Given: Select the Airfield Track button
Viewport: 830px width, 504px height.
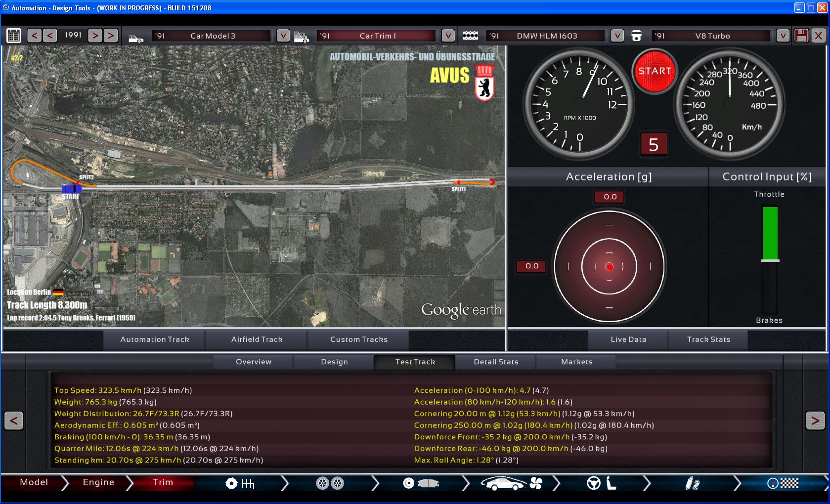Looking at the screenshot, I should (x=257, y=339).
